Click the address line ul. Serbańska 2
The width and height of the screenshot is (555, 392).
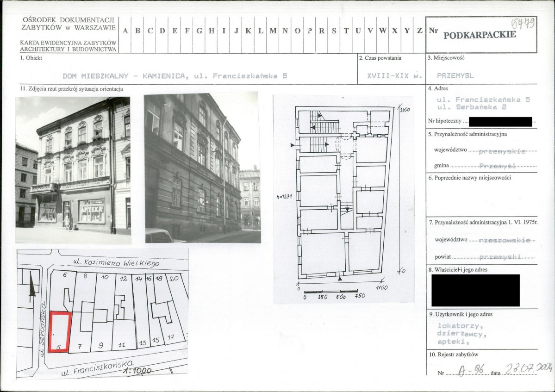[x=472, y=107]
